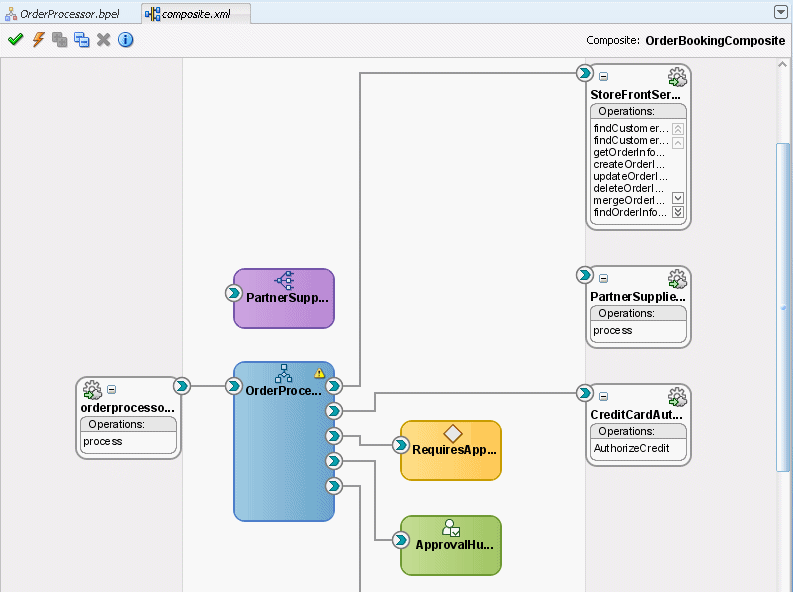Select the OrderProce... BPEL component
The image size is (793, 592).
point(284,441)
